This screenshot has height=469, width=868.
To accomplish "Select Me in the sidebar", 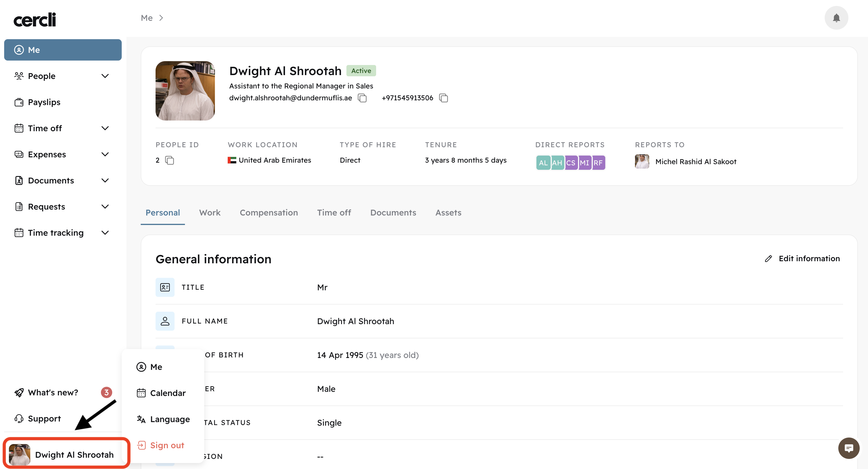I will point(63,50).
